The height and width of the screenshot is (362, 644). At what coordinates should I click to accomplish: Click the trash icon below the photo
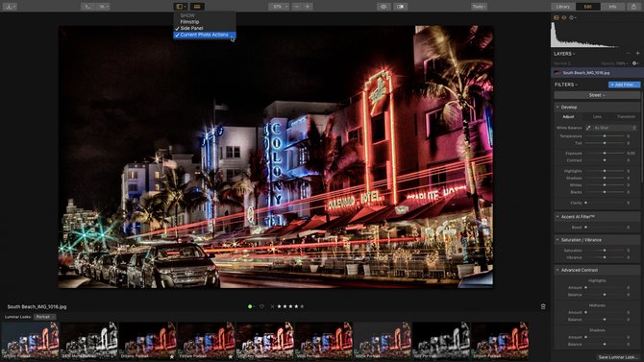543,306
